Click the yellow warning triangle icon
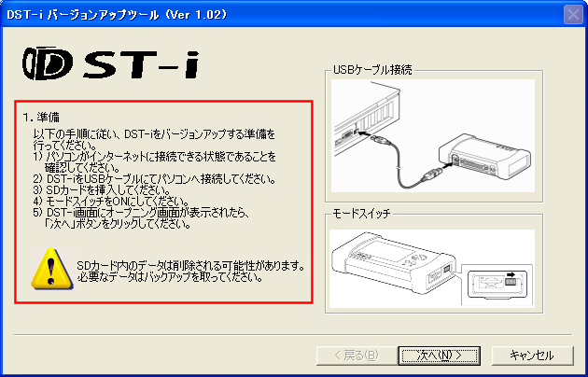 pyautogui.click(x=52, y=269)
